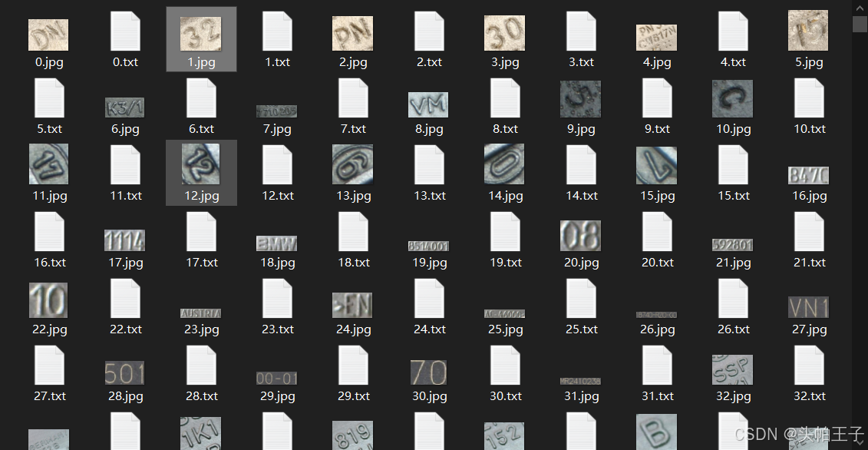The width and height of the screenshot is (868, 450).
Task: Select the 13.txt file icon
Action: tap(429, 165)
